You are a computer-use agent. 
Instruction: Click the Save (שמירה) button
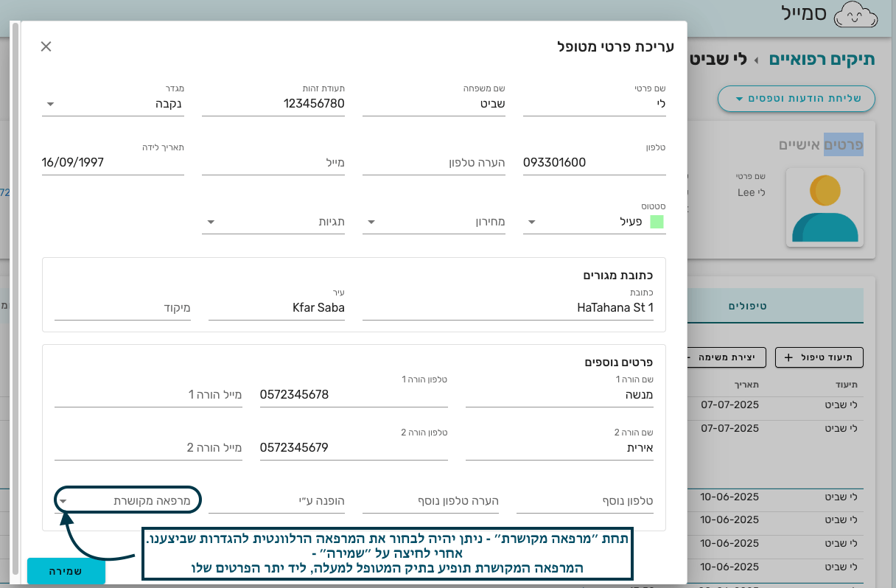tap(66, 571)
